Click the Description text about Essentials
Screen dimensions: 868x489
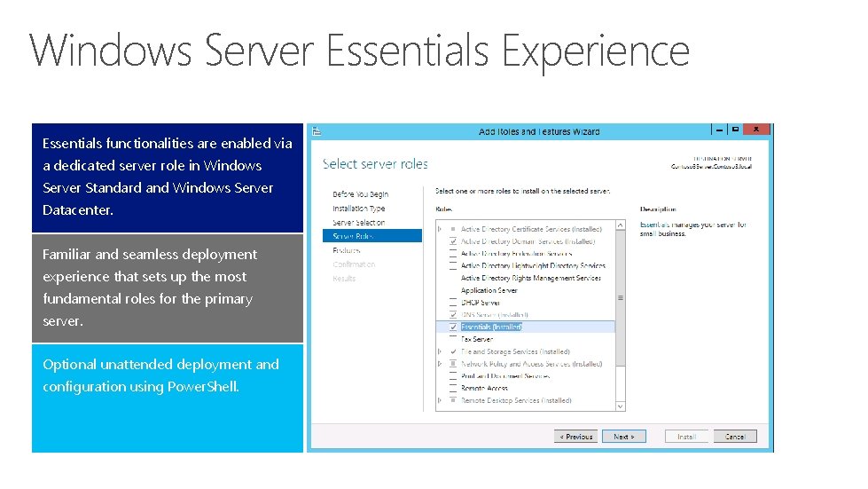693,229
